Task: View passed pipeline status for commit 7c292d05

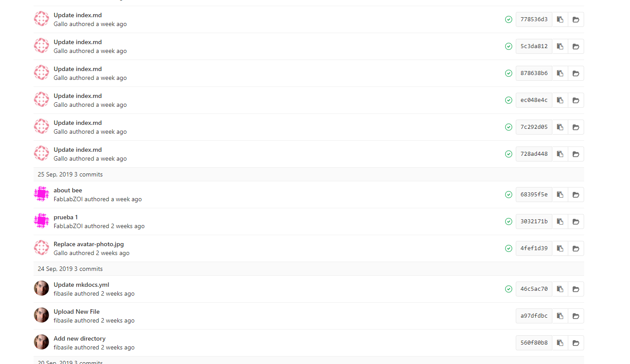Action: 509,127
